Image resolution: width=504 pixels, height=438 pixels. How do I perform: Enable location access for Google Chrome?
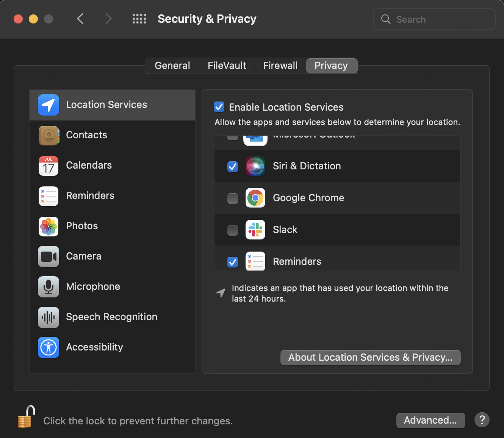(x=233, y=198)
